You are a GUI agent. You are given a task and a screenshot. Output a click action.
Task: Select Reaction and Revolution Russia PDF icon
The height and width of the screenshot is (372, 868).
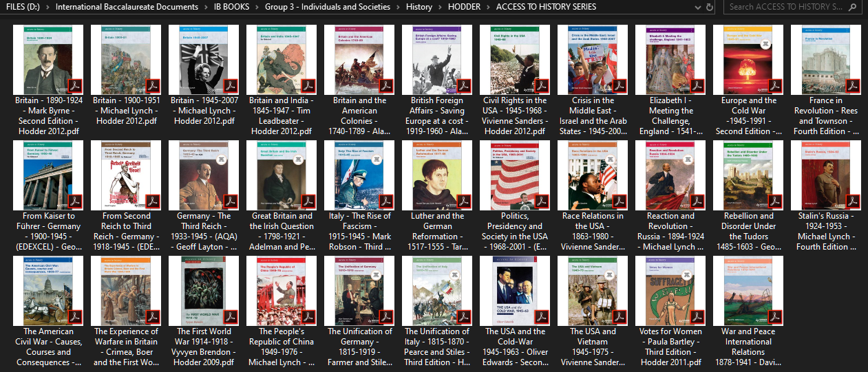coord(670,175)
